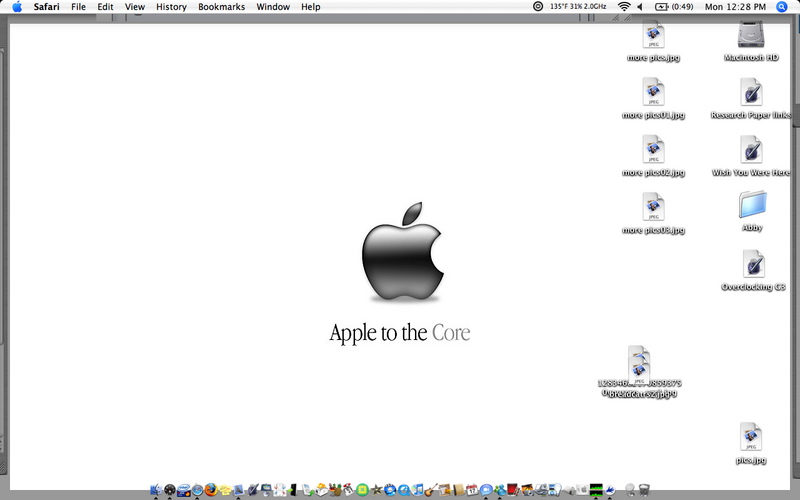Open QuickTime Player in the Dock
The width and height of the screenshot is (800, 500).
point(404,490)
